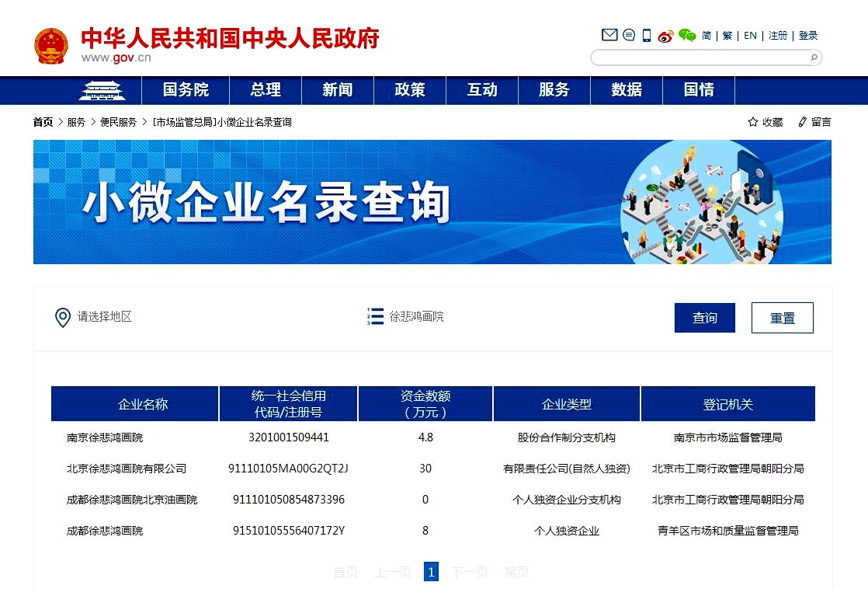This screenshot has width=868, height=589.
Task: Switch to 简 simplified Chinese
Action: coord(707,36)
